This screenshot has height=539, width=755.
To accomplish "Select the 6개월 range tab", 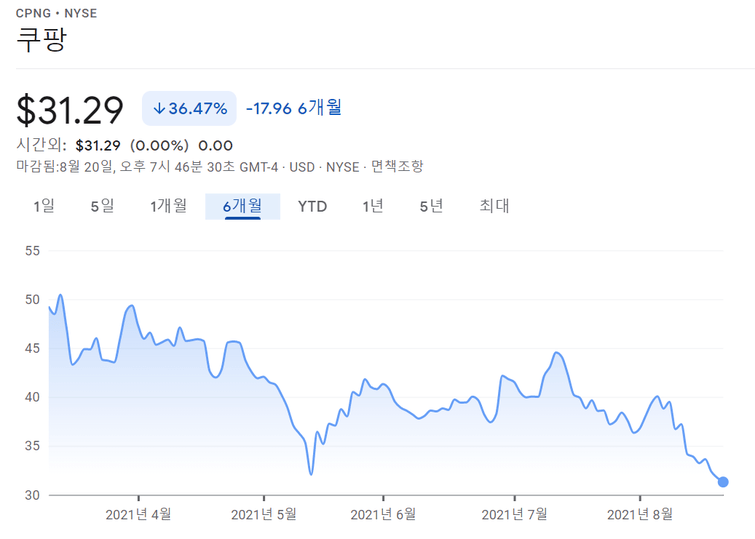I will coord(243,206).
